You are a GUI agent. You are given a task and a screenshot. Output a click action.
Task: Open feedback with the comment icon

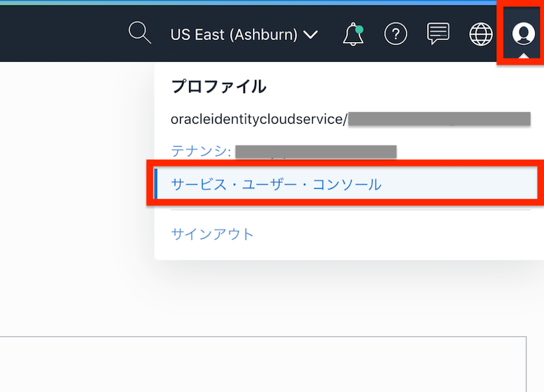[x=437, y=33]
